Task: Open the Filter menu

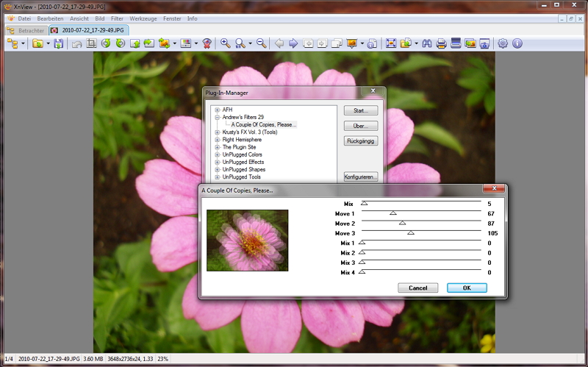Action: point(117,18)
